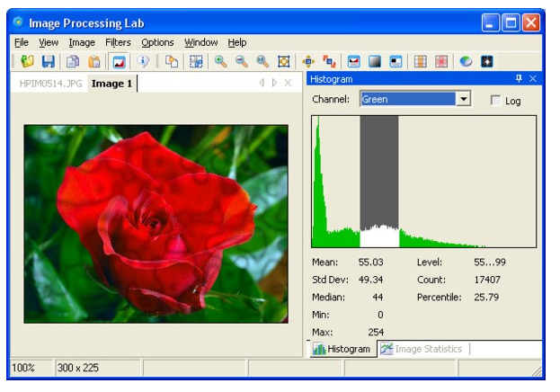Click the red grid filter icon
560x392 pixels.
point(441,61)
